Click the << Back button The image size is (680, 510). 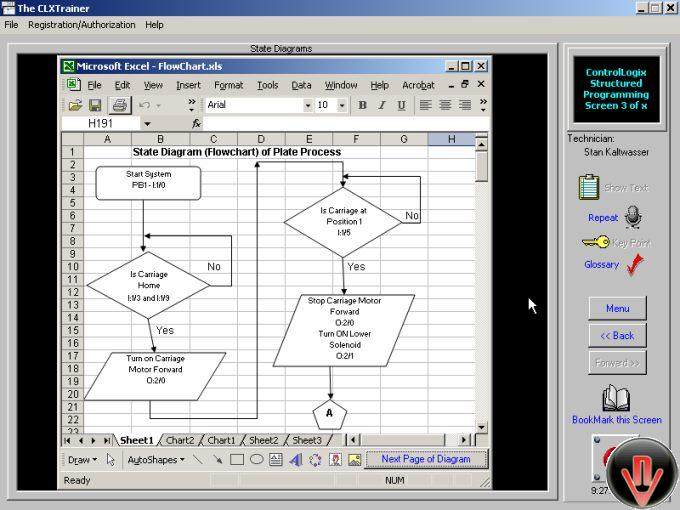pyautogui.click(x=617, y=335)
